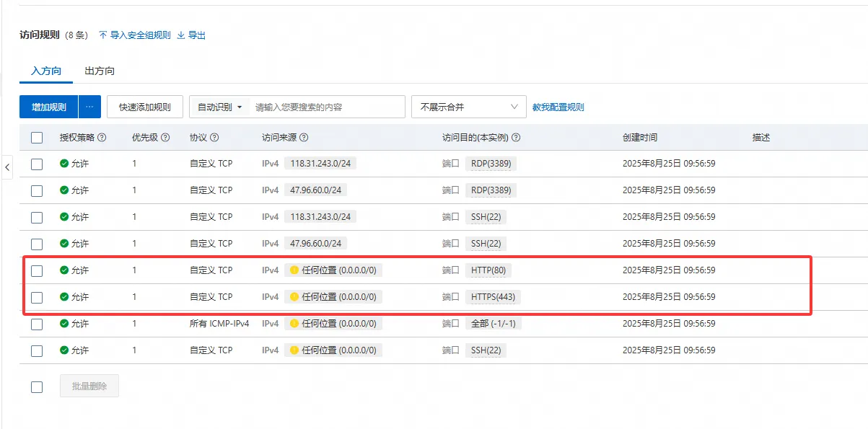
Task: Tick the select-all checkbox in table header
Action: (37, 138)
